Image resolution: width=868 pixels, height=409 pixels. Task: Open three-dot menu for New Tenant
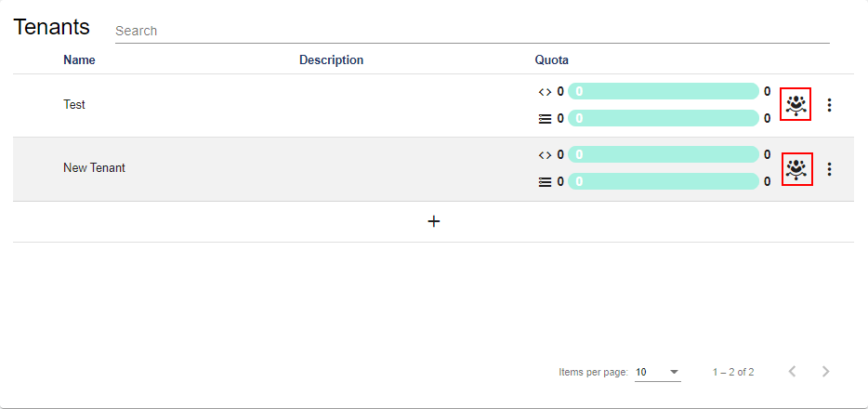point(830,168)
